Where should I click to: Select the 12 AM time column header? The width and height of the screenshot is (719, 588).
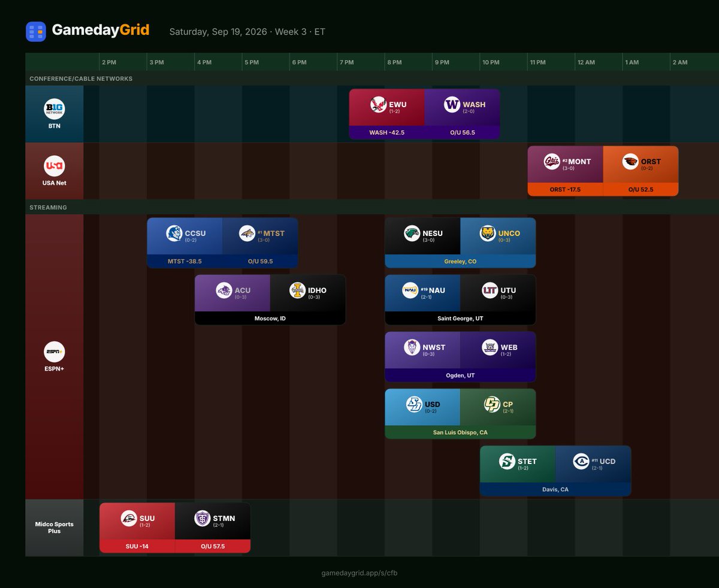(586, 62)
